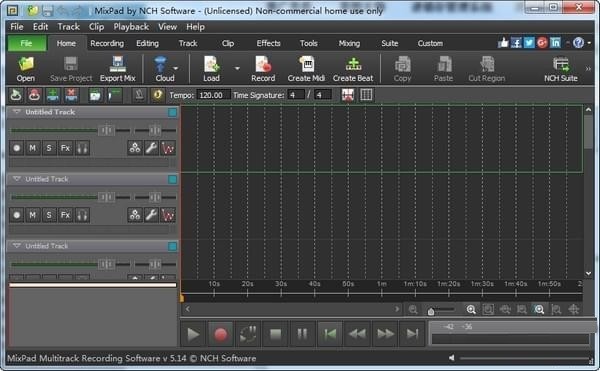
Task: Click first track's color swatch
Action: coord(173,112)
